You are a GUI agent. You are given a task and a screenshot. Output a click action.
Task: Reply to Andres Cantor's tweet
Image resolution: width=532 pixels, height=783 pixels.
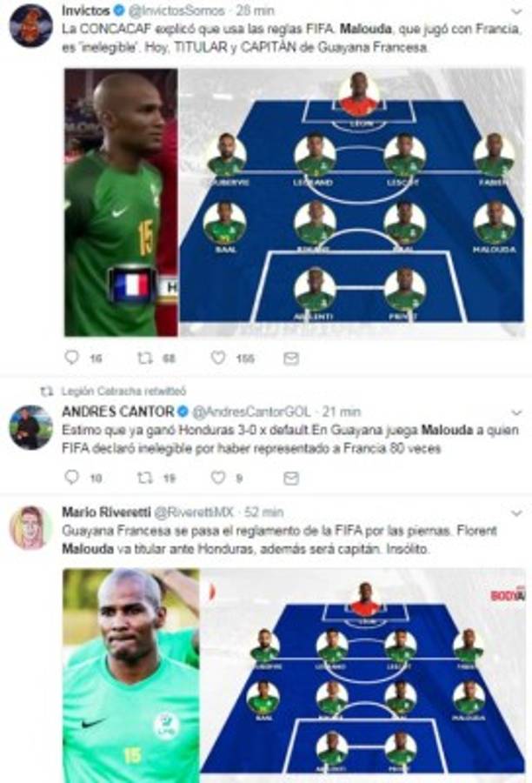point(72,478)
